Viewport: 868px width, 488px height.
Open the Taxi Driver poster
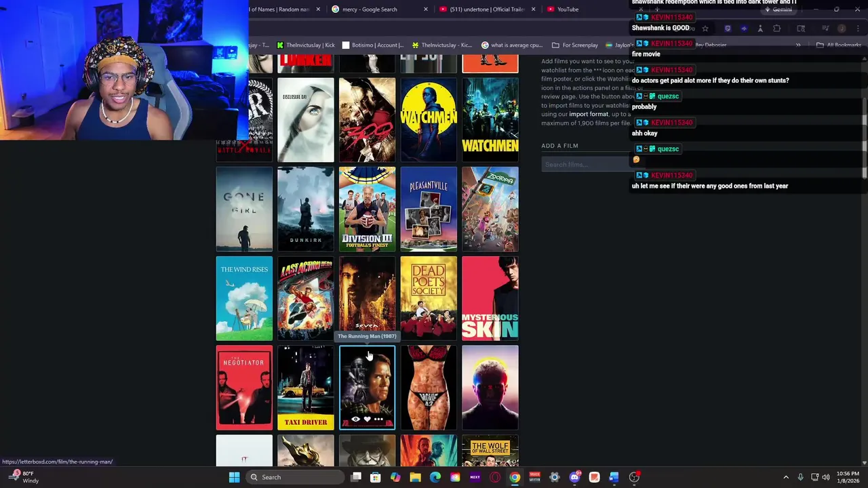pos(305,388)
